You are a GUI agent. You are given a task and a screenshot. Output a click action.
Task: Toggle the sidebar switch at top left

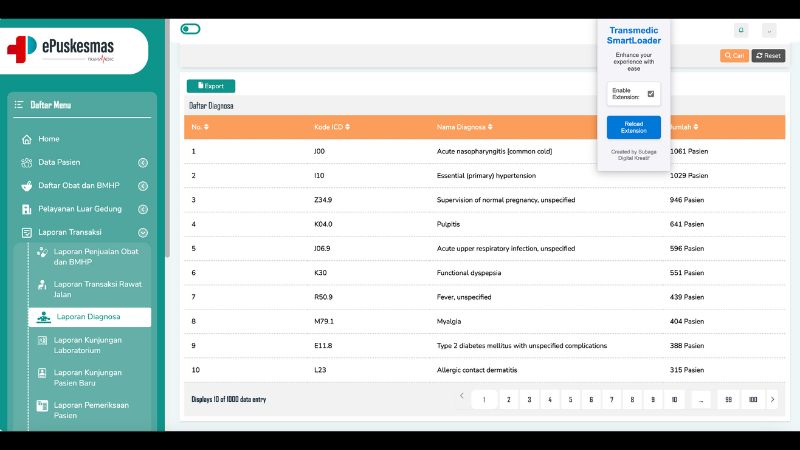click(x=190, y=29)
